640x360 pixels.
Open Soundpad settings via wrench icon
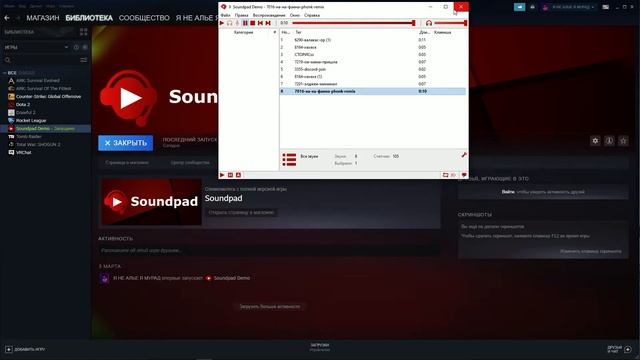464,155
